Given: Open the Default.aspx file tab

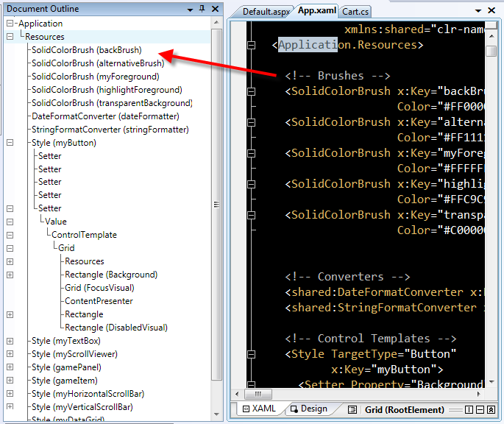Looking at the screenshot, I should (x=266, y=12).
